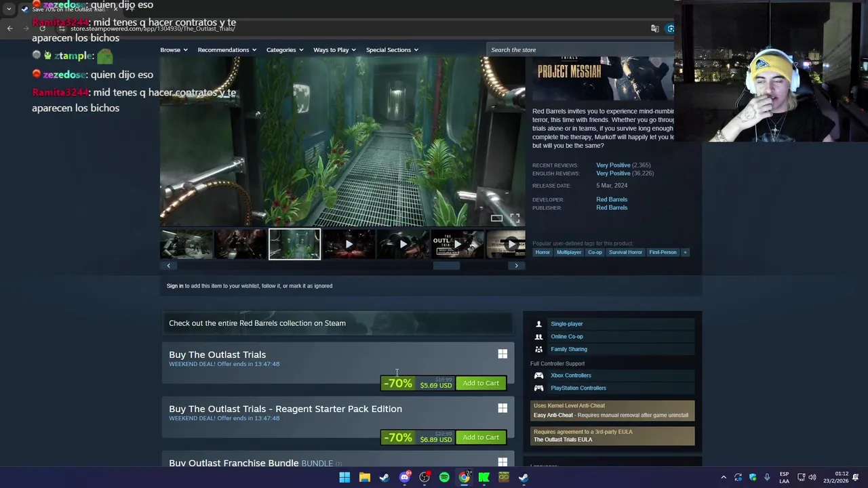
Task: Open the Red Barrels collection banner
Action: 338,323
